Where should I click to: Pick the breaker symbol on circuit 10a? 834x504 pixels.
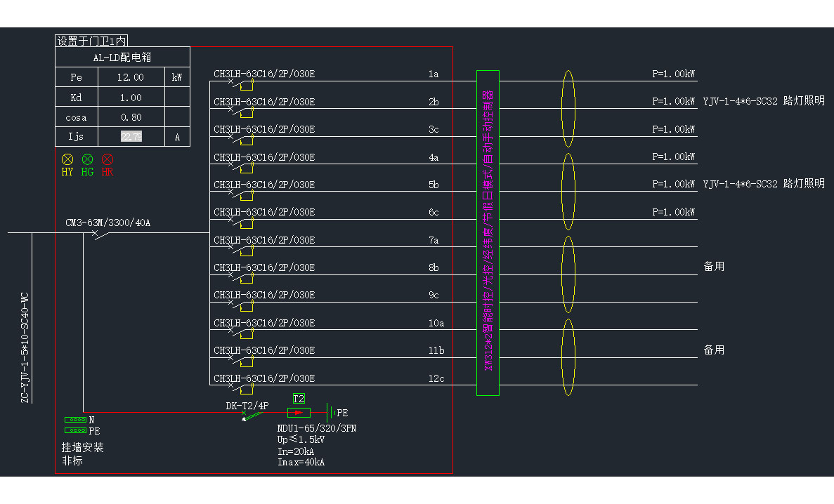tap(241, 333)
